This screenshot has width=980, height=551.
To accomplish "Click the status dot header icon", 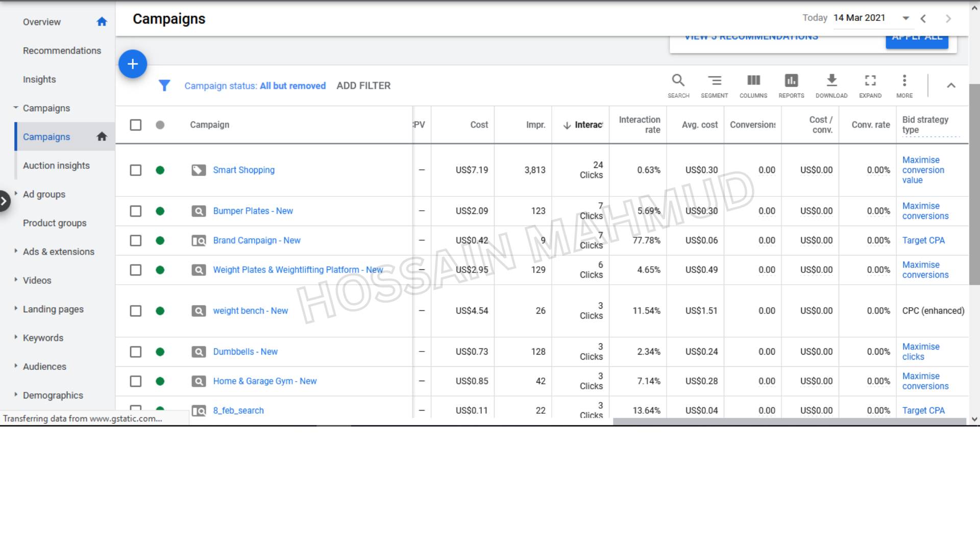I will (160, 124).
